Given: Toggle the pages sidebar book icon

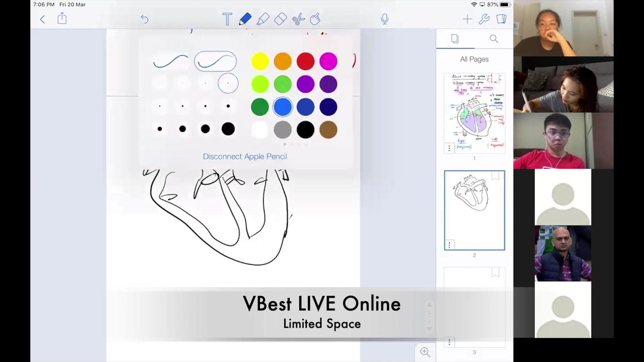Looking at the screenshot, I should tap(501, 19).
